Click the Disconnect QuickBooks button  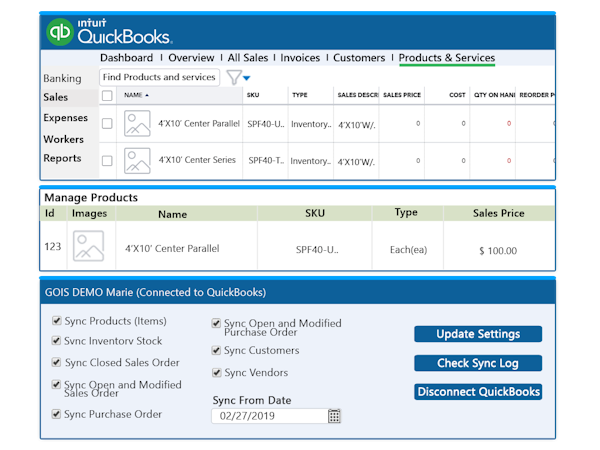point(478,392)
